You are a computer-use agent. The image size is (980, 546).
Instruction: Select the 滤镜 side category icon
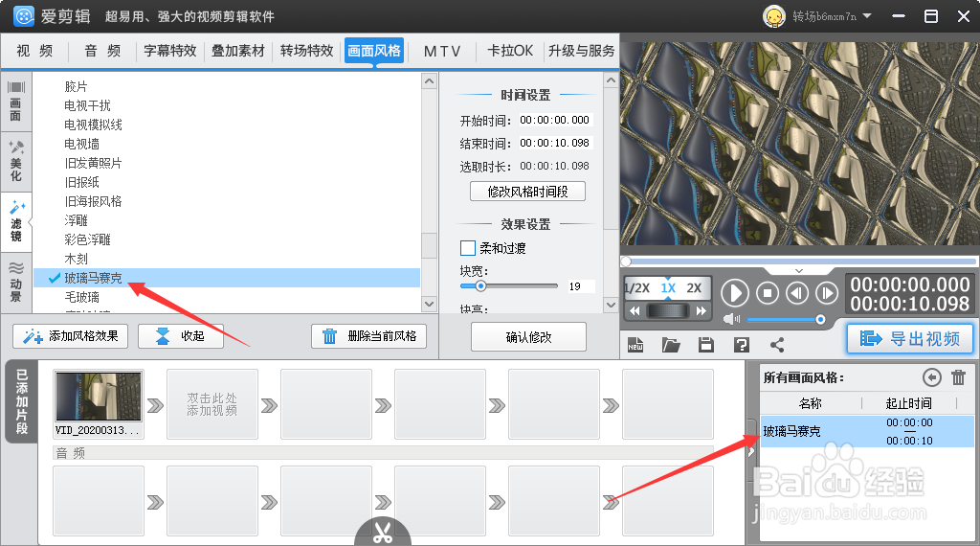click(15, 222)
